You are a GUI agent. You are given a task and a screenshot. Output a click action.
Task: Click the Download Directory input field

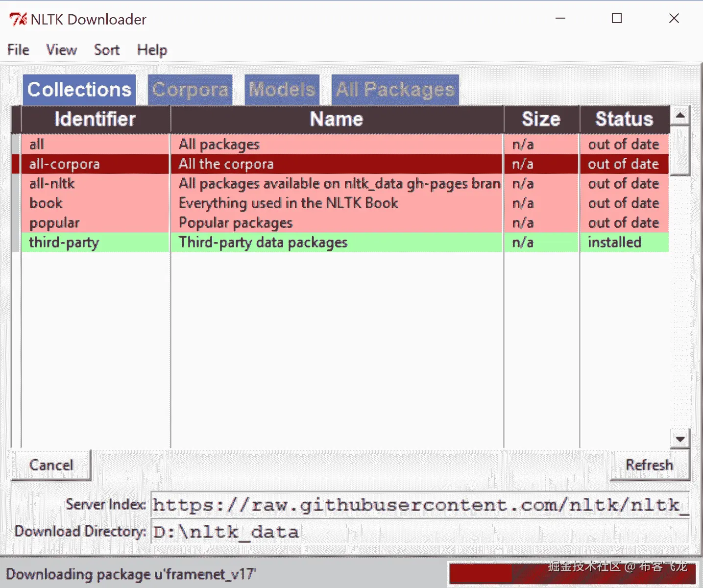[420, 532]
